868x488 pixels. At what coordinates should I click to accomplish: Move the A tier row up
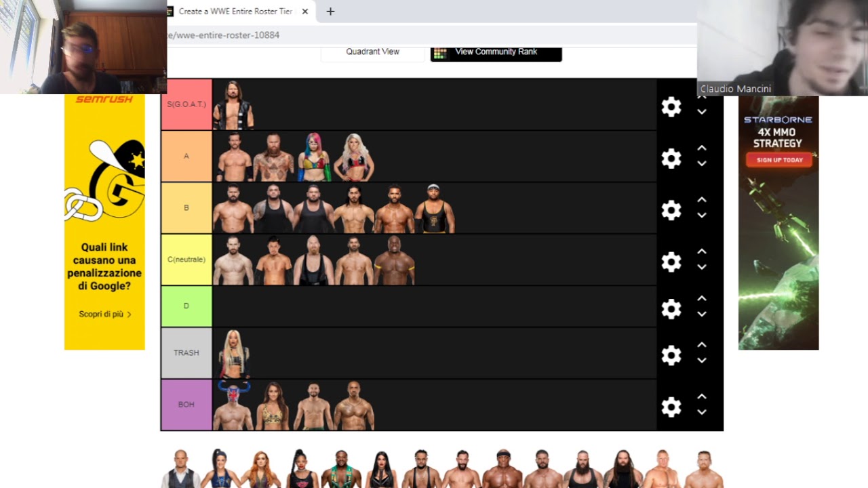click(702, 148)
